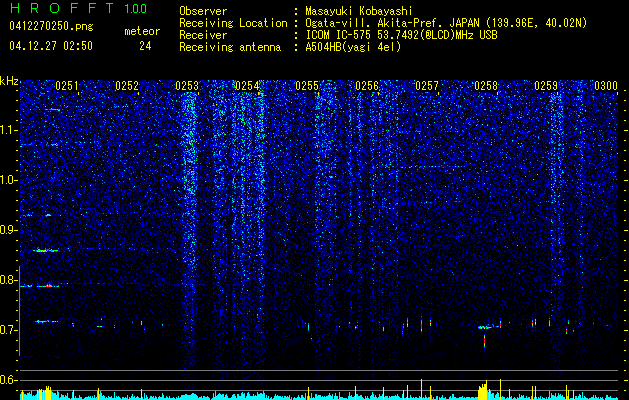Click the meteor count 24

tap(145, 46)
